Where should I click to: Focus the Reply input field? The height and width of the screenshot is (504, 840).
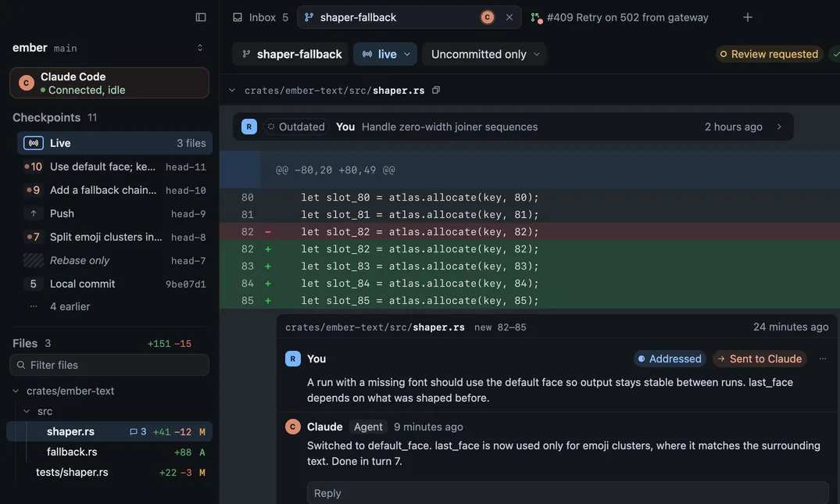click(x=568, y=493)
